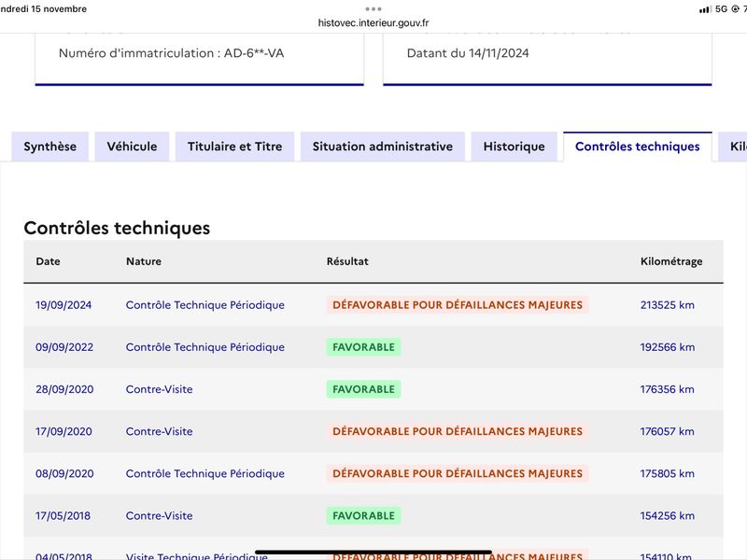747x560 pixels.
Task: Click the Défavorable badge dated 19/09/2024
Action: 458,305
